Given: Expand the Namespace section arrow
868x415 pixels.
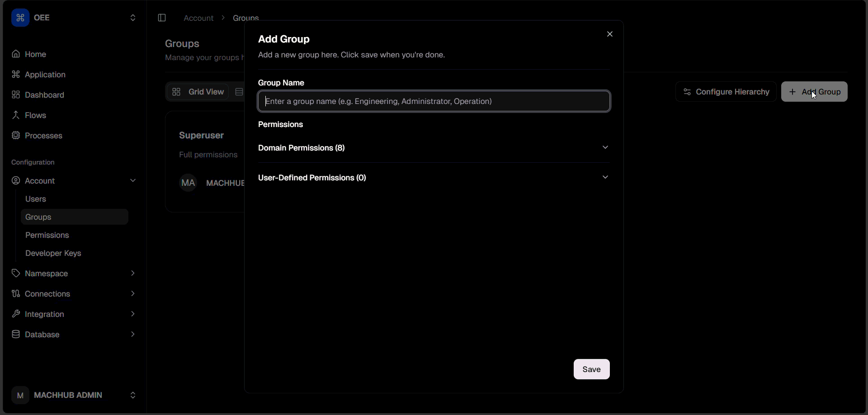Looking at the screenshot, I should click(133, 273).
